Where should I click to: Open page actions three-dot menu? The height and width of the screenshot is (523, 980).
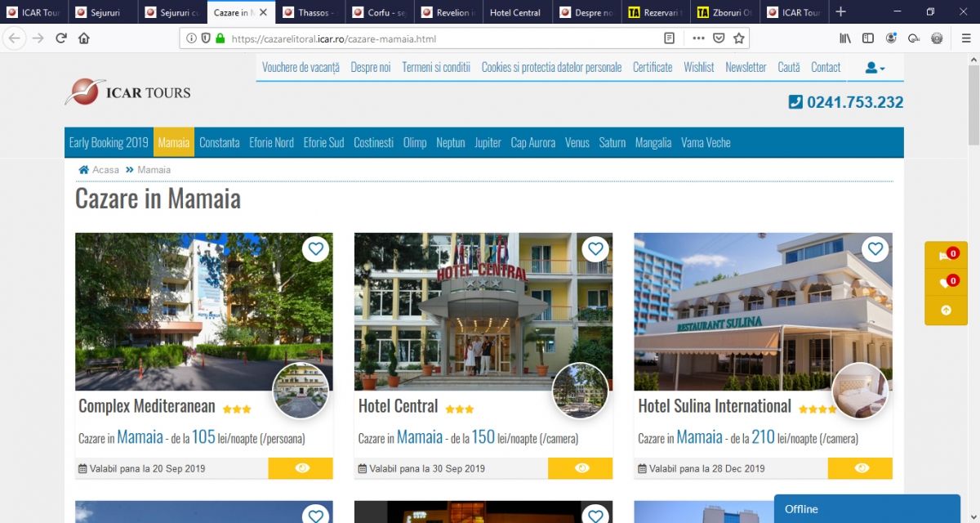[x=698, y=38]
